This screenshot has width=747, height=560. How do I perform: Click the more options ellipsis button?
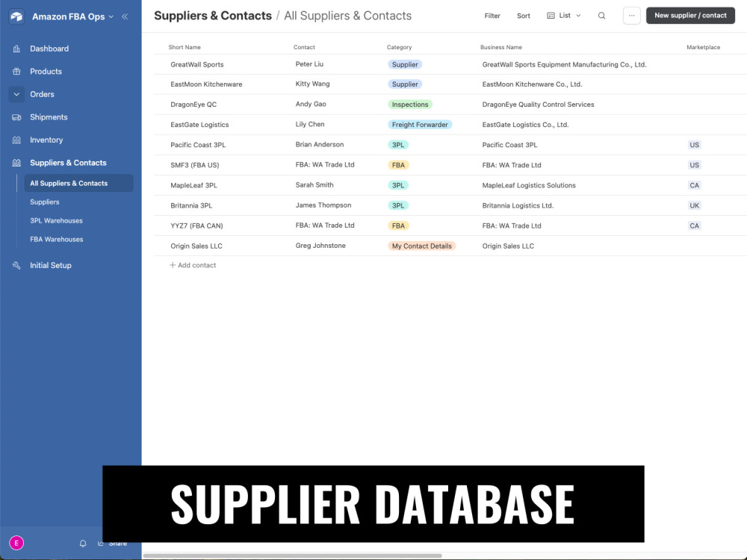pyautogui.click(x=631, y=16)
